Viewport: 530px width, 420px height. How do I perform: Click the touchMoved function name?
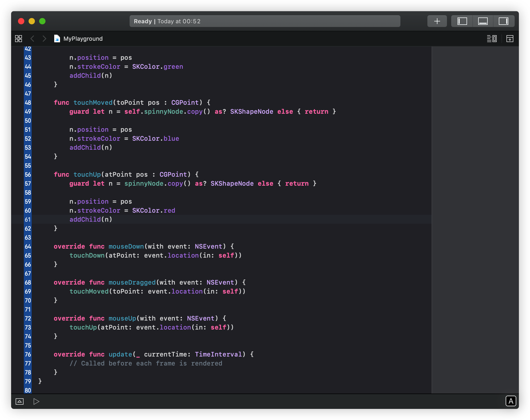tap(93, 103)
